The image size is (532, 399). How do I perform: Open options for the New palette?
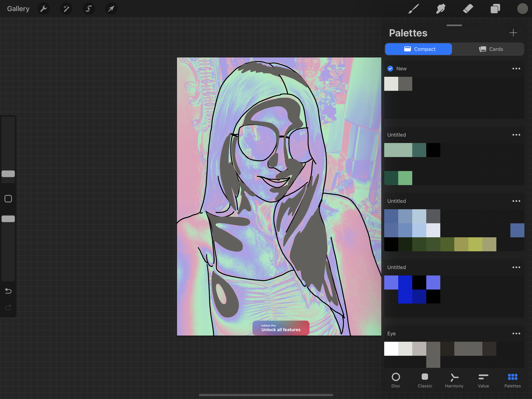coord(516,69)
